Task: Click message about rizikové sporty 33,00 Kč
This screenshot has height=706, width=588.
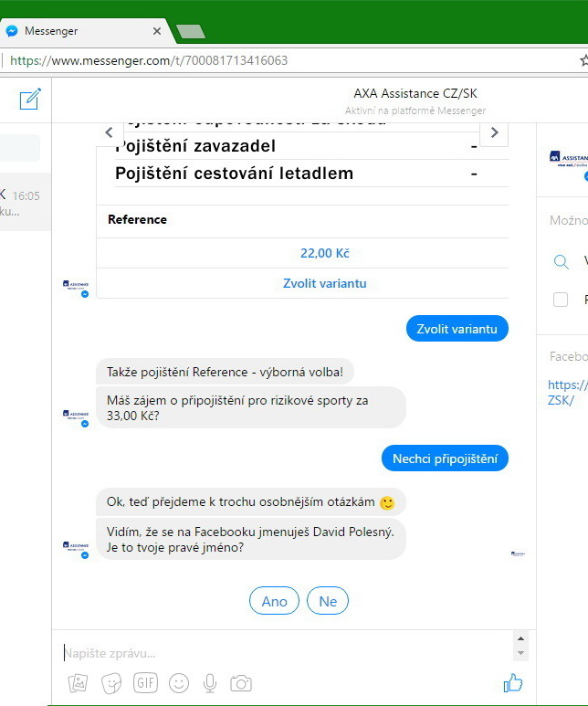Action: [251, 407]
